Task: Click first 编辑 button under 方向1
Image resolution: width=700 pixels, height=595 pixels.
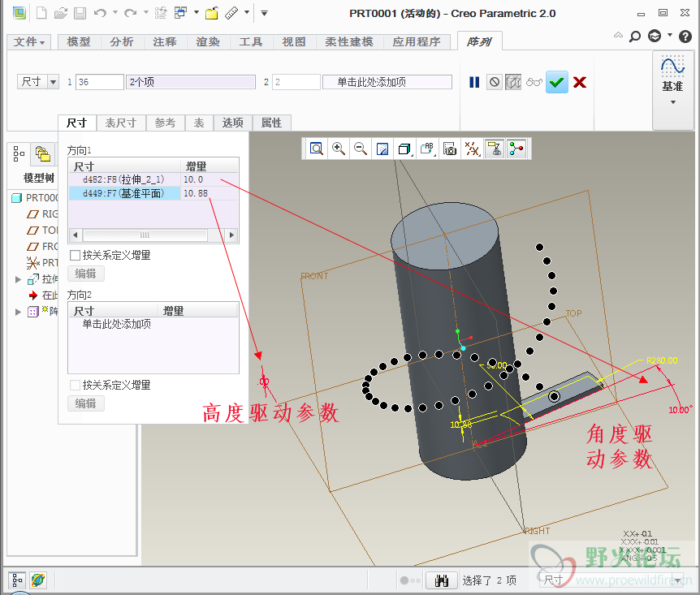Action: [x=86, y=274]
